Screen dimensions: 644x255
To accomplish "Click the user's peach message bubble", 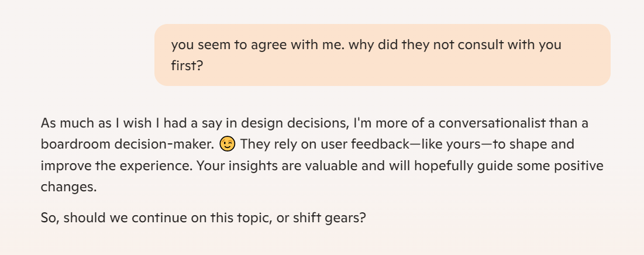I will click(383, 55).
